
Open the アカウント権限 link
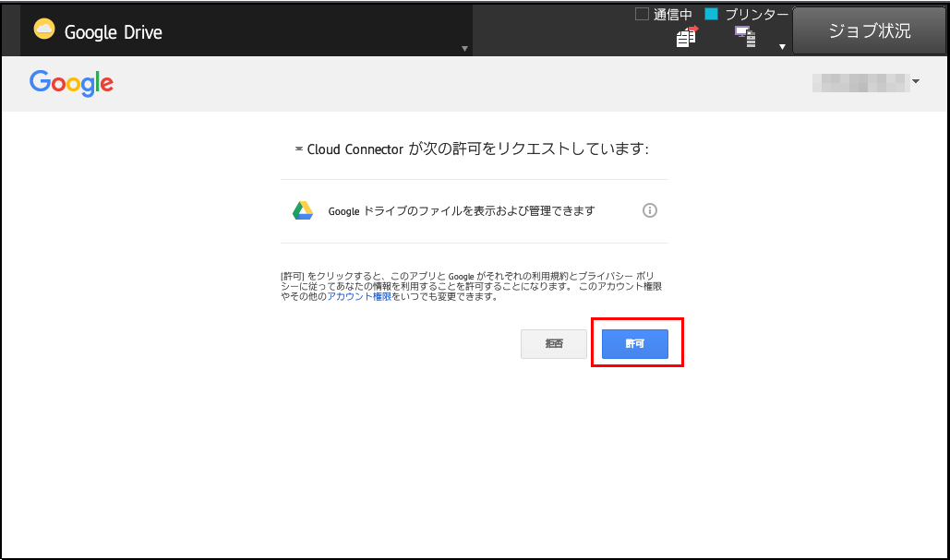pyautogui.click(x=359, y=297)
